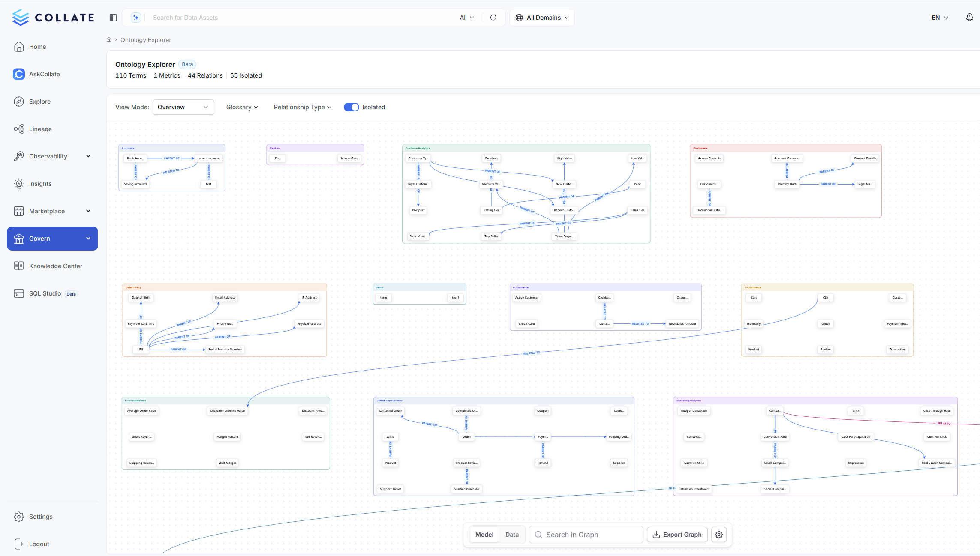Open the All Domains selector
This screenshot has width=980, height=556.
[x=541, y=17]
